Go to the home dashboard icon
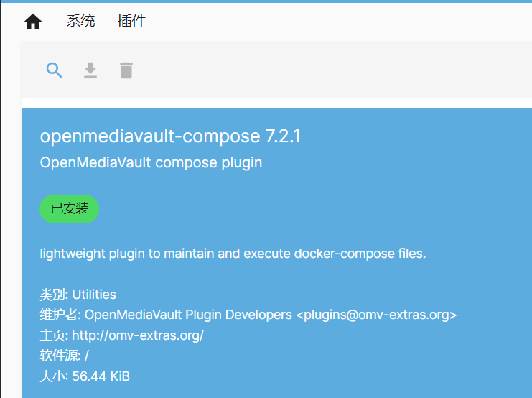The height and width of the screenshot is (398, 532). pyautogui.click(x=33, y=22)
